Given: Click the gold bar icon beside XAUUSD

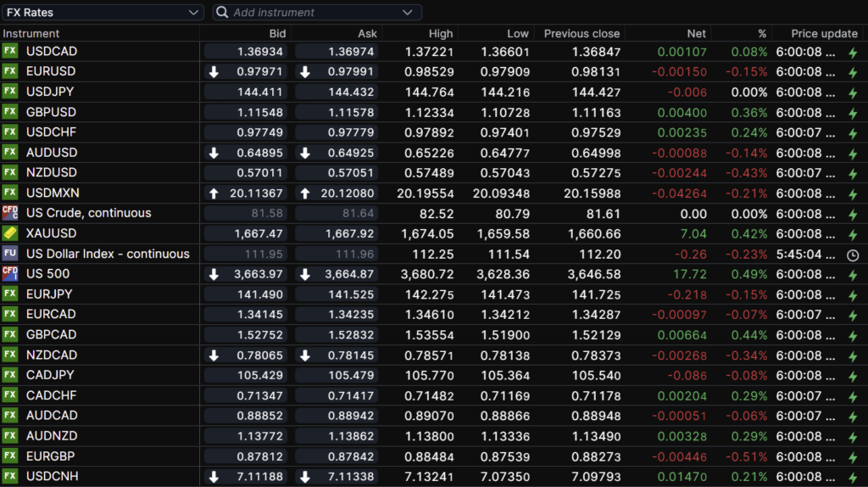Looking at the screenshot, I should [x=10, y=233].
